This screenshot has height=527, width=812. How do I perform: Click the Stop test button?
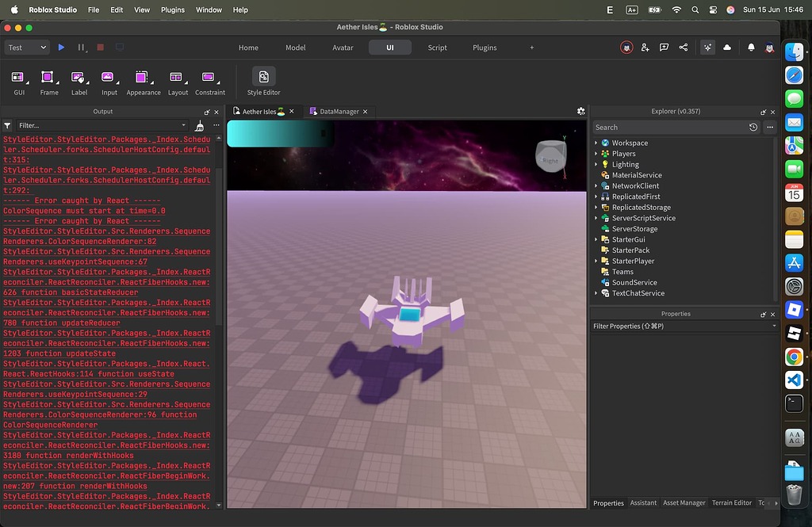pyautogui.click(x=101, y=47)
